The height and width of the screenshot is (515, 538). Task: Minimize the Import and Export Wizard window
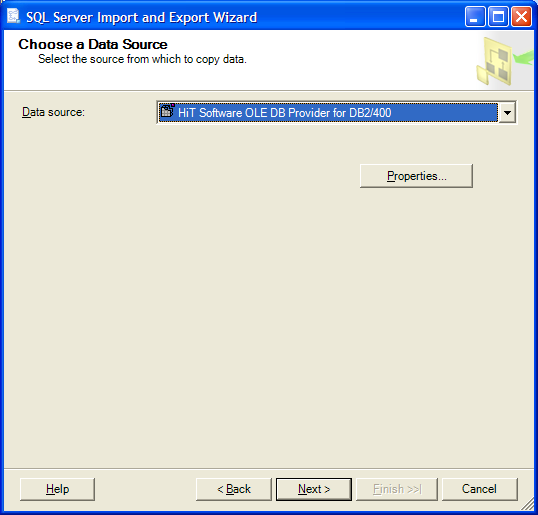475,16
